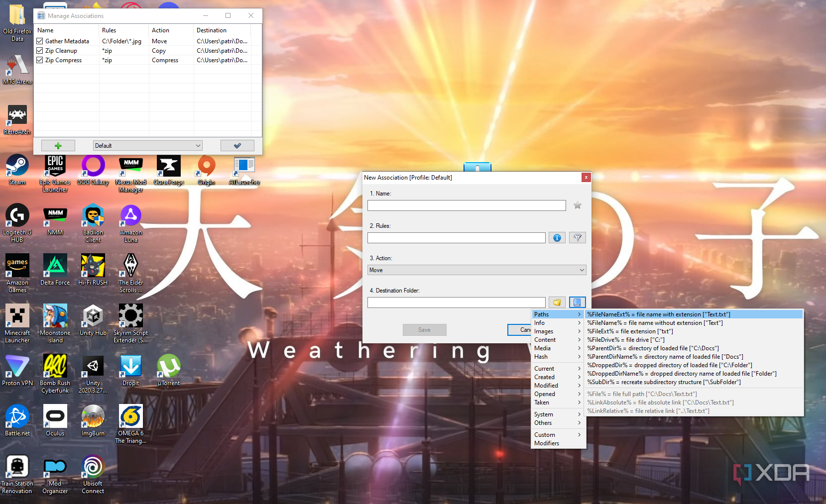The image size is (826, 504).
Task: Open ATLauncher desktop icon
Action: [x=244, y=170]
